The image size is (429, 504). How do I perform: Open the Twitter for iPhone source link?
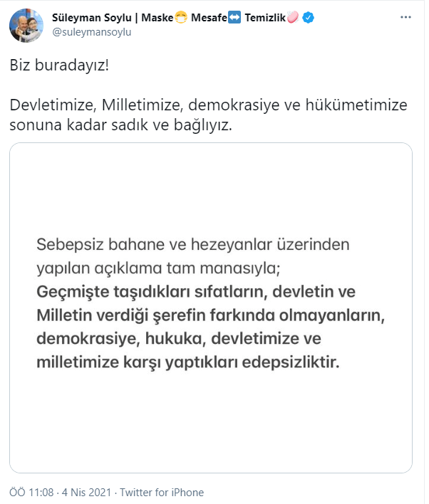point(162,492)
